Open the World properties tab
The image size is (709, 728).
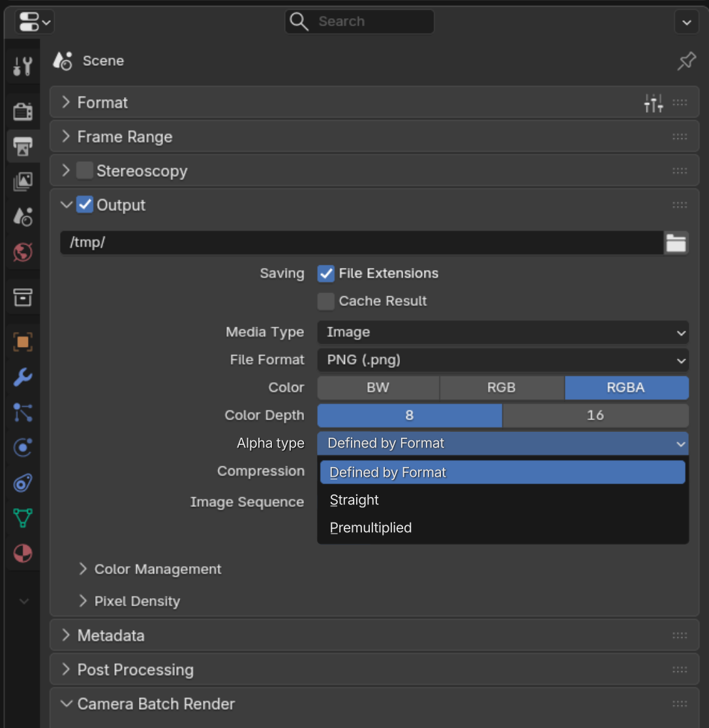pos(22,252)
